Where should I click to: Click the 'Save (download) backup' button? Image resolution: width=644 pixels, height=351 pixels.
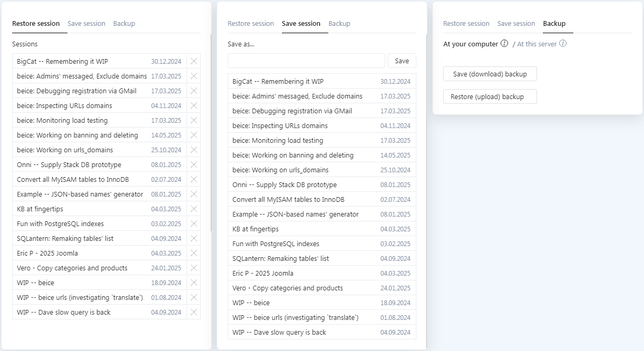click(x=490, y=74)
